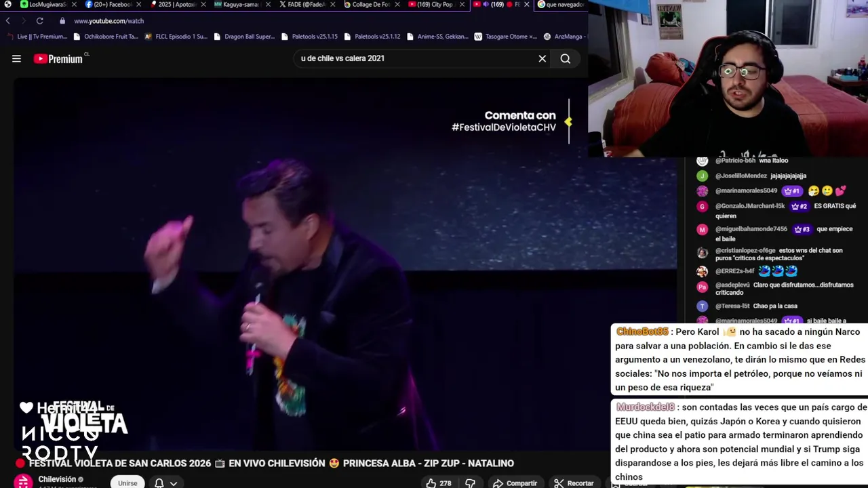Switch to the Kaguya-sama tab
The height and width of the screenshot is (488, 868).
(237, 5)
